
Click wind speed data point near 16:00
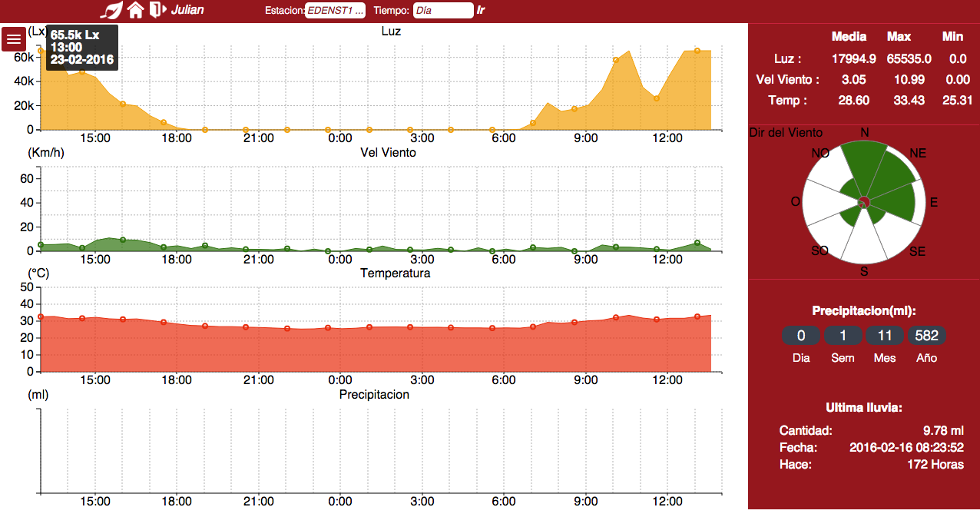pyautogui.click(x=123, y=240)
